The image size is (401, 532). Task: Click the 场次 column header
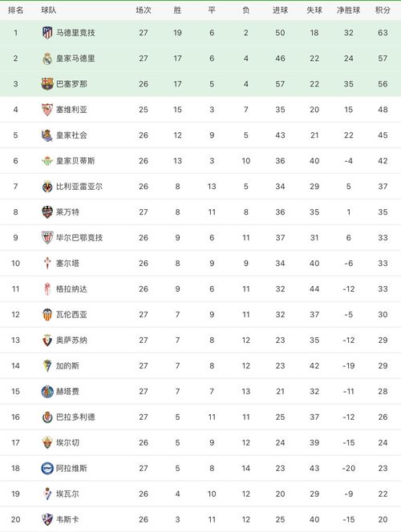[144, 10]
